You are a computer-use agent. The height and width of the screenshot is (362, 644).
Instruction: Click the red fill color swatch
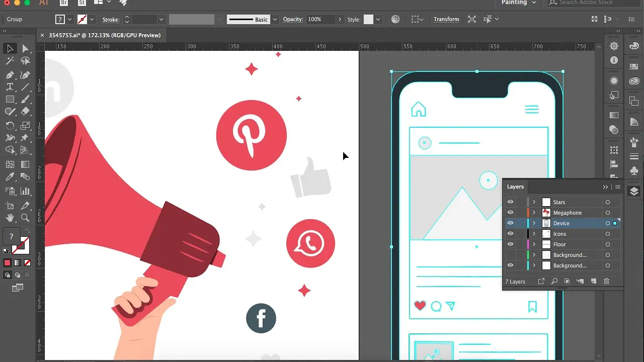pos(7,263)
